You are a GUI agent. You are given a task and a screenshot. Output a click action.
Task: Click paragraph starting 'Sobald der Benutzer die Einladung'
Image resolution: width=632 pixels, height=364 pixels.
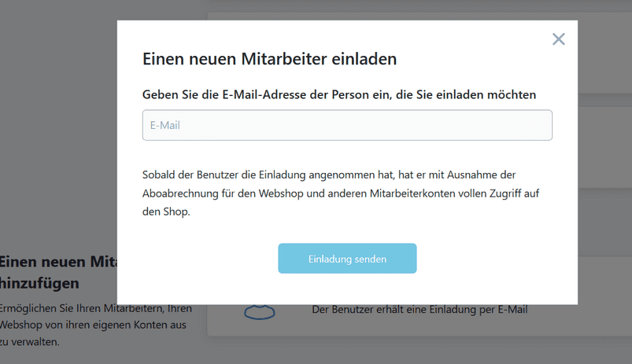point(341,193)
